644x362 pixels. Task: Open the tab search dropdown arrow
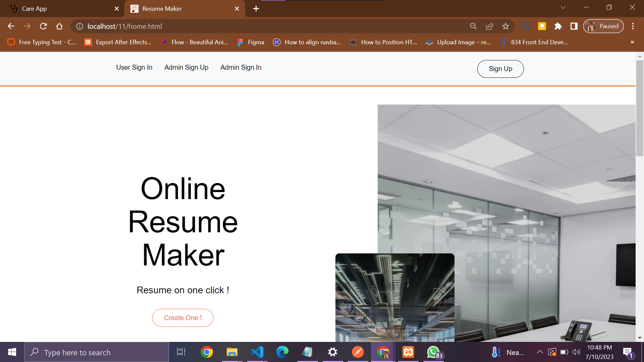coord(563,7)
